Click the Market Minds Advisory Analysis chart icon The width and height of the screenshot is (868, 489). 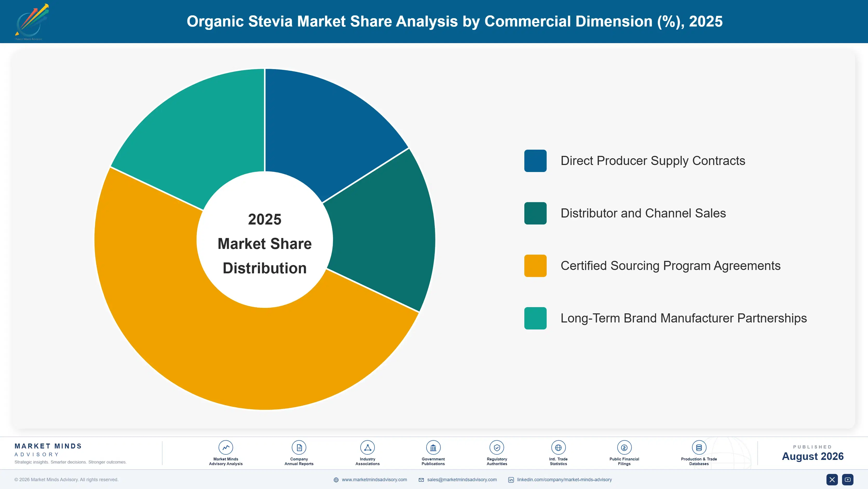pyautogui.click(x=225, y=447)
